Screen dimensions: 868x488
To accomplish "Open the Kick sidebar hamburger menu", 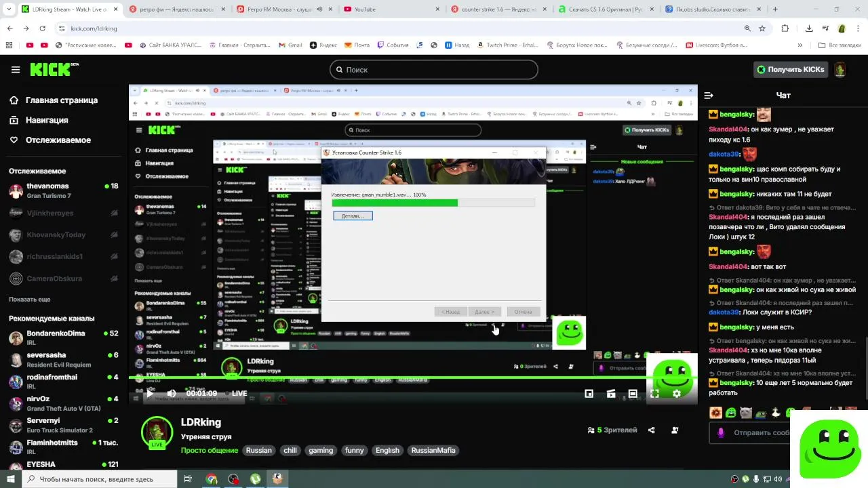I will click(16, 70).
